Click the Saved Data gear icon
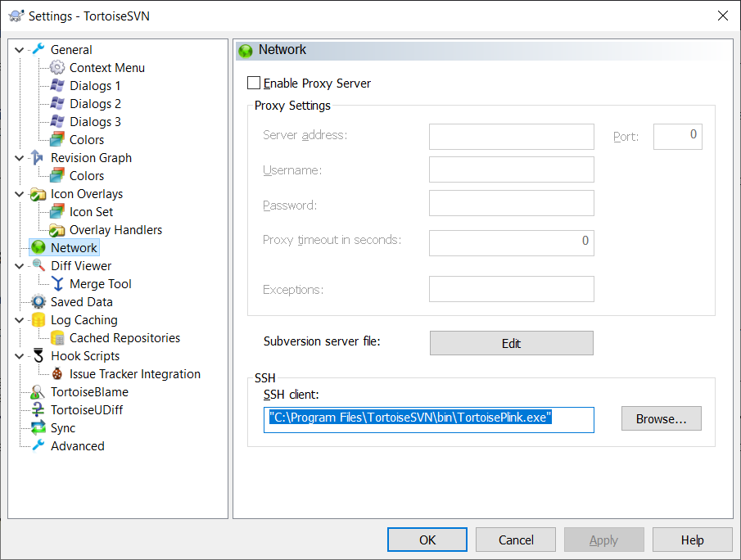The image size is (741, 560). click(38, 301)
